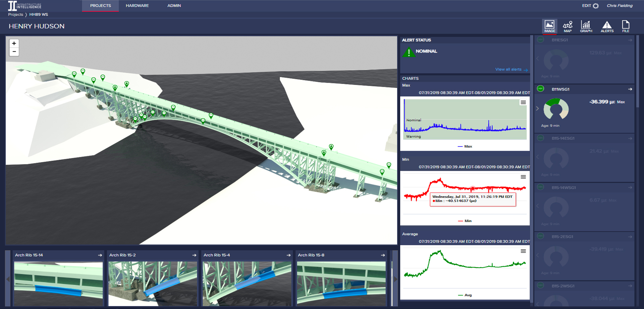Open Arch Rib 15-4 with its arrow
This screenshot has width=644, height=309.
288,255
